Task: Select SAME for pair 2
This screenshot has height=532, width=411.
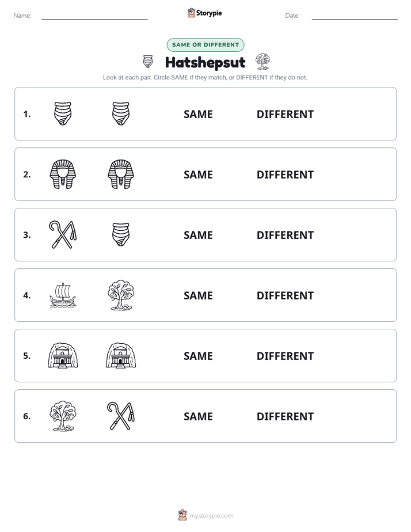Action: [198, 174]
